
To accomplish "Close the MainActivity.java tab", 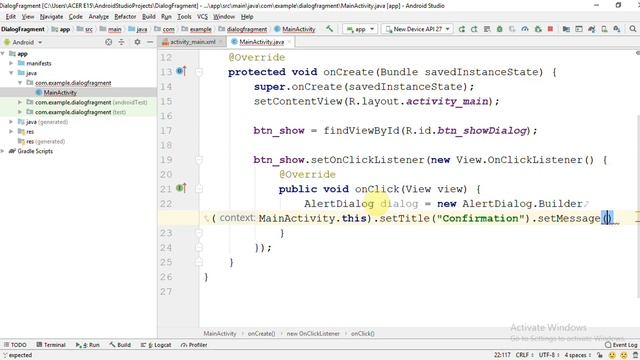I will pyautogui.click(x=290, y=42).
